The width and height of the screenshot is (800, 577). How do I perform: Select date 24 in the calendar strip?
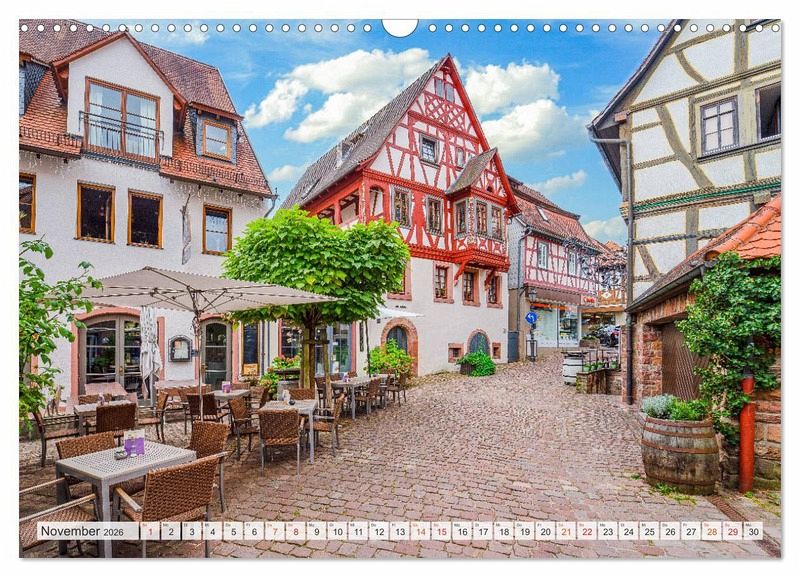pos(629,531)
